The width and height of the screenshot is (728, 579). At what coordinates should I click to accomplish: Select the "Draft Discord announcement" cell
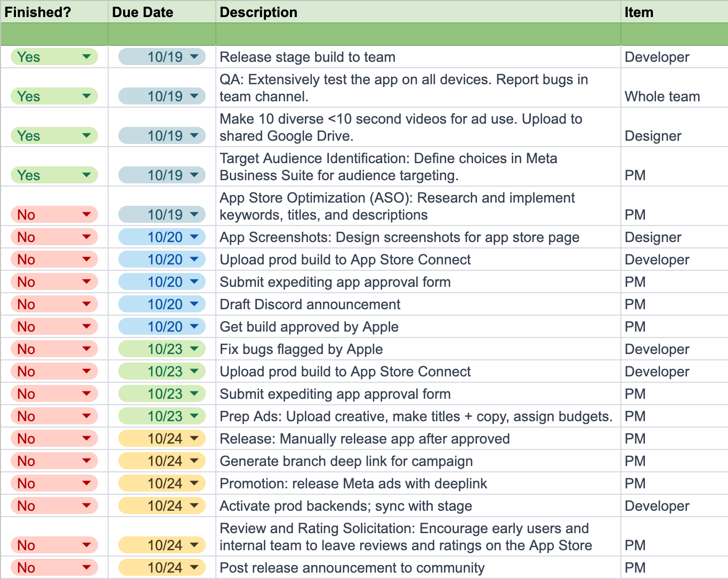pos(418,304)
